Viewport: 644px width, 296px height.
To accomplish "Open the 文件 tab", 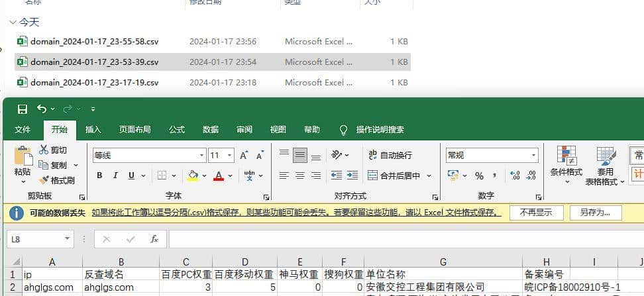I will point(23,130).
